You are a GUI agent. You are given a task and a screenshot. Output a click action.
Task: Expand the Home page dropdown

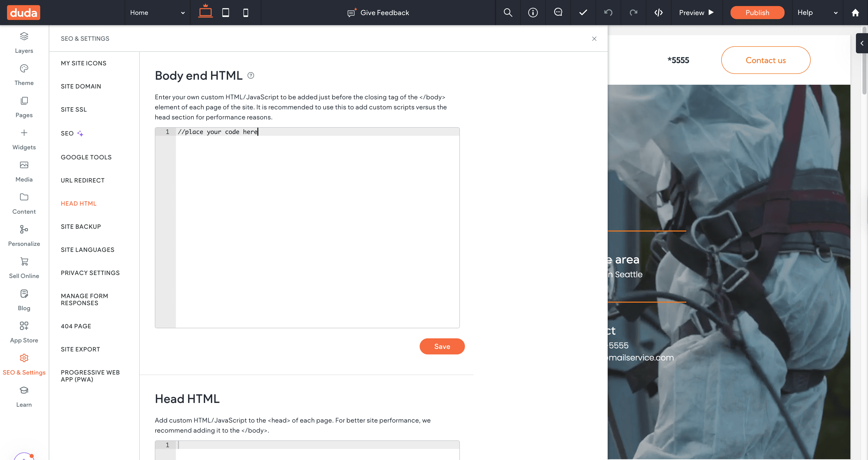(x=157, y=13)
